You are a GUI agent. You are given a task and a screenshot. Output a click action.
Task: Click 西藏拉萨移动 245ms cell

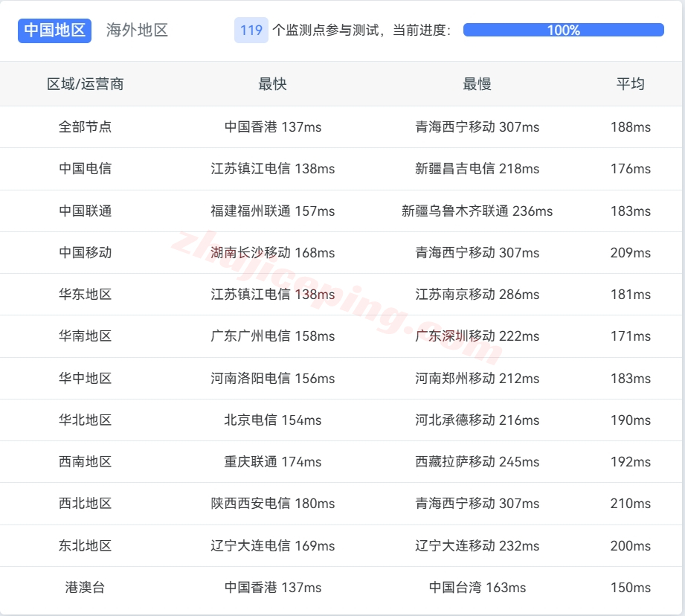(x=477, y=462)
